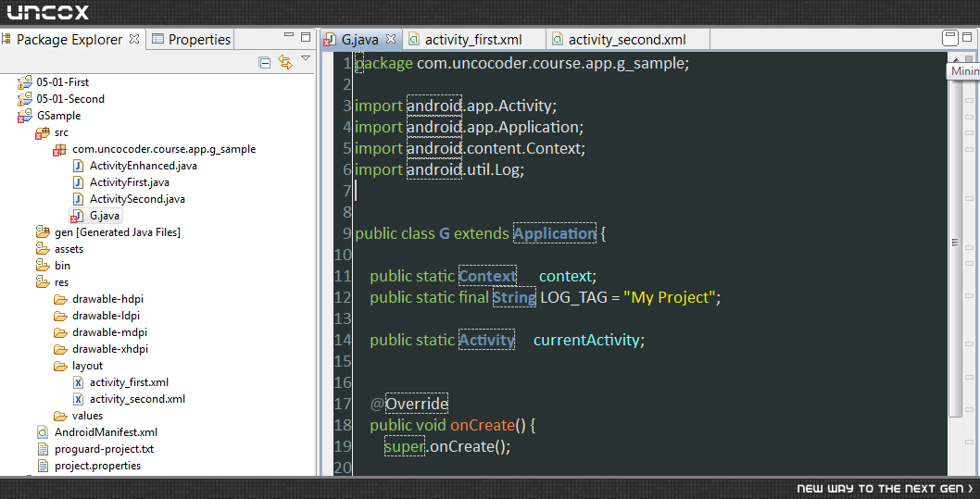Viewport: 980px width, 499px height.
Task: Click the UNCOX logo in the header
Action: click(x=48, y=12)
